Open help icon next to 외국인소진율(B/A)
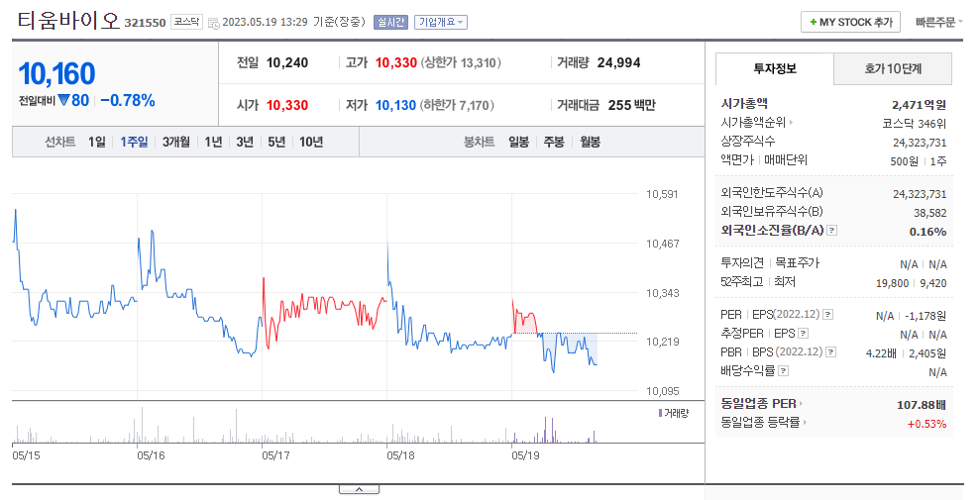This screenshot has width=980, height=500. pyautogui.click(x=831, y=231)
